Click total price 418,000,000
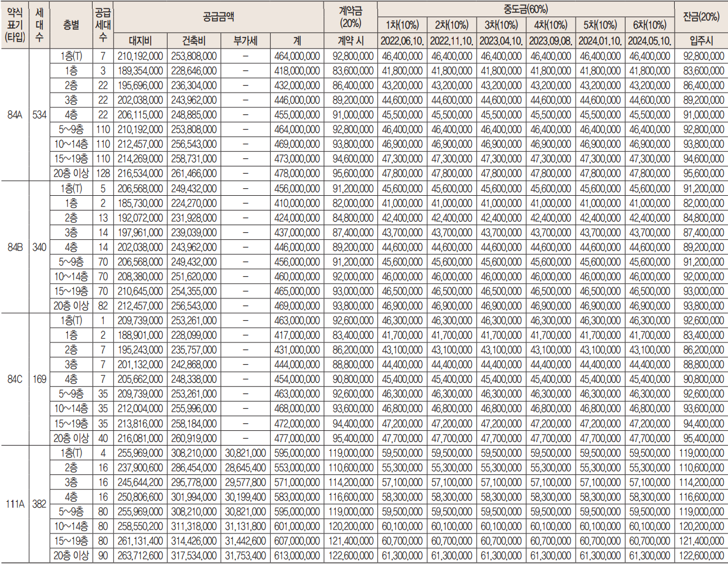 (x=297, y=71)
